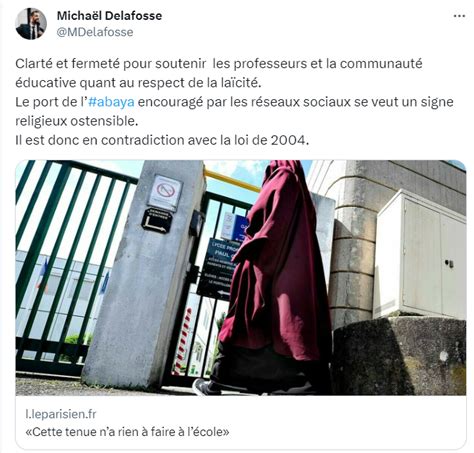Click the line "éducative quant au respect de la laïcité"
The image size is (474, 453).
pos(138,83)
